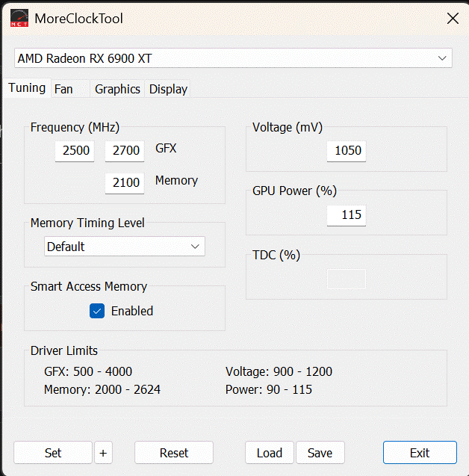Expand the Memory Timing Level dropdown
Image resolution: width=469 pixels, height=476 pixels.
click(125, 246)
